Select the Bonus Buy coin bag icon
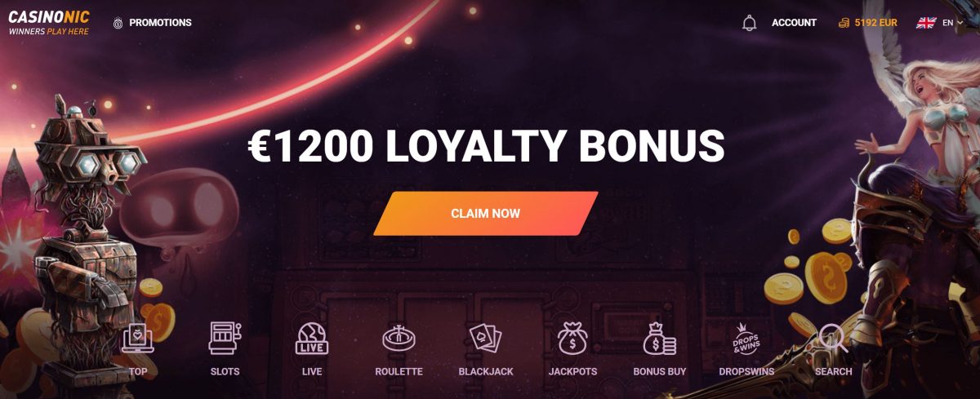 pyautogui.click(x=660, y=339)
